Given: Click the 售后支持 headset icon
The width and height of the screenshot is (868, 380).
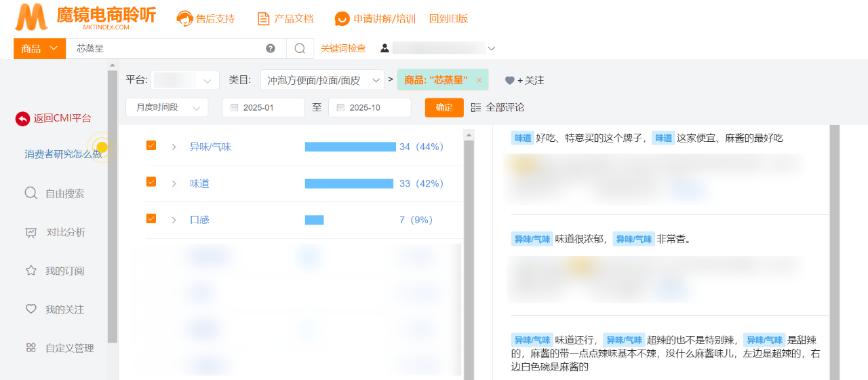Looking at the screenshot, I should pos(184,18).
